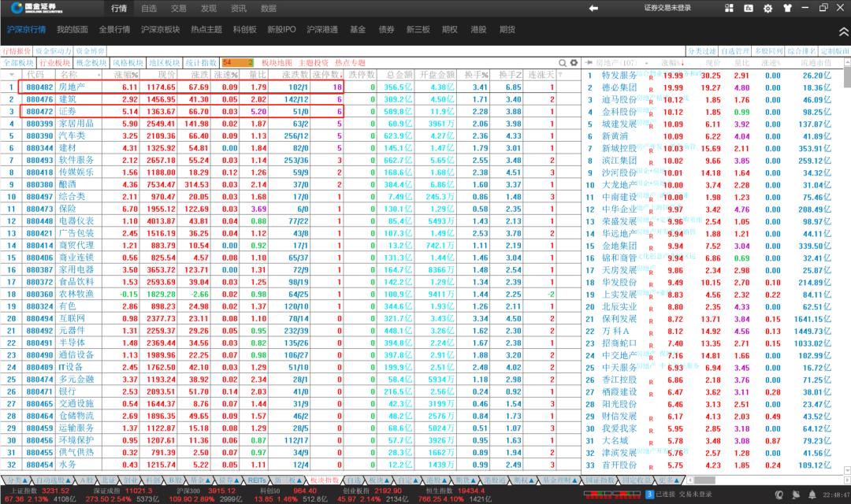This screenshot has width=851, height=504.
Task: Open column settings gear beside search
Action: click(x=574, y=62)
